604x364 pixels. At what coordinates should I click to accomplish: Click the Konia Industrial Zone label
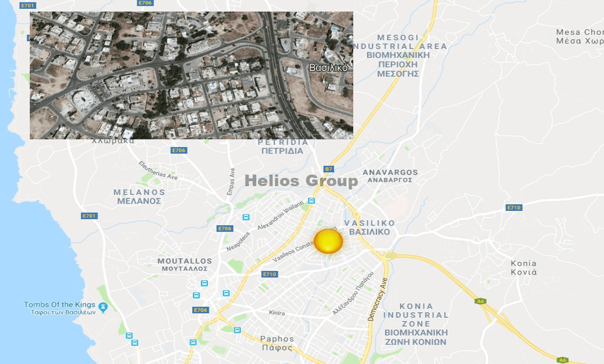416,324
